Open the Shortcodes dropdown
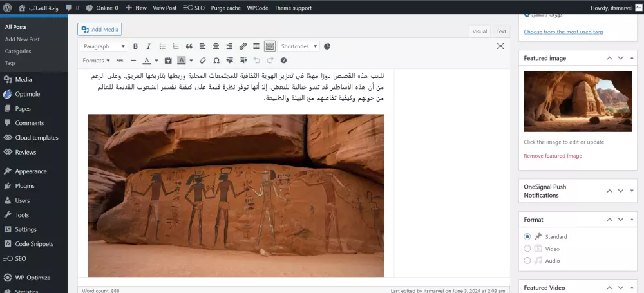The width and height of the screenshot is (644, 293). pos(299,46)
